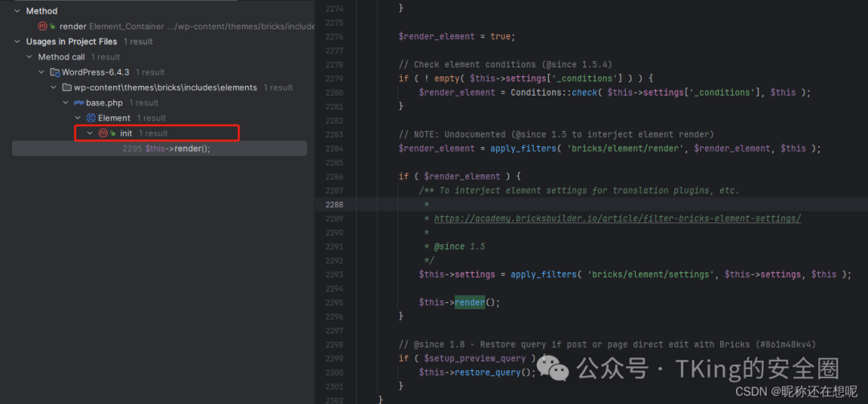
Task: Collapse the init method node
Action: click(90, 133)
